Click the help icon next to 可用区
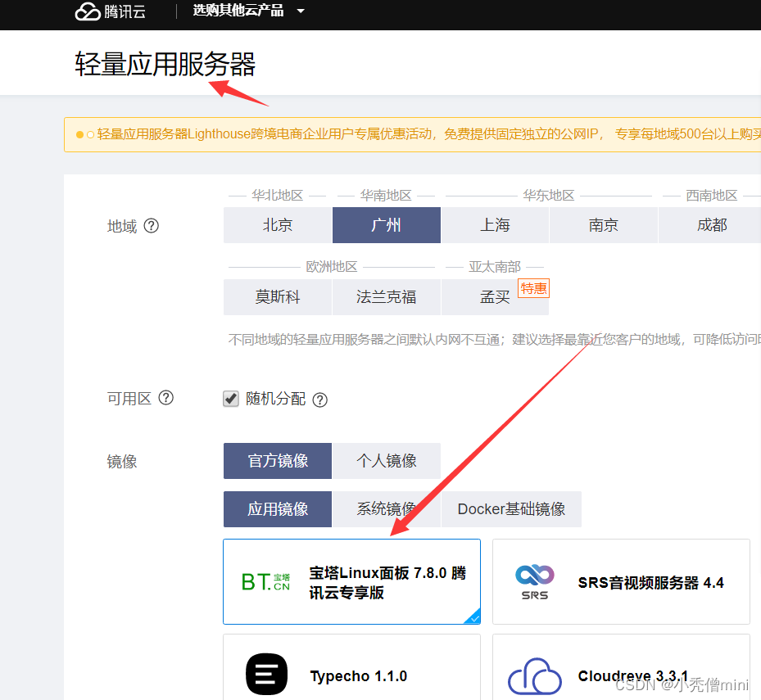The image size is (761, 700). [x=166, y=398]
